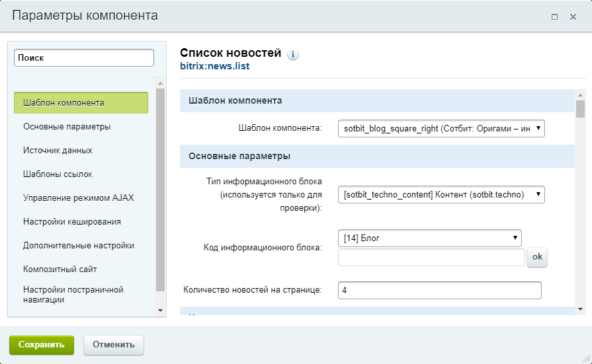Click the Отменить button
The width and height of the screenshot is (592, 364).
click(114, 345)
